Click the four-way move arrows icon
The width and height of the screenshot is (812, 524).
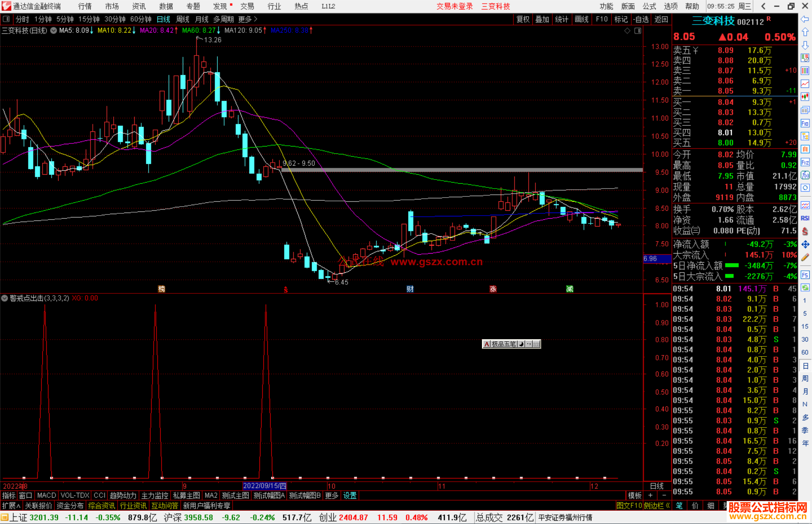(x=805, y=245)
